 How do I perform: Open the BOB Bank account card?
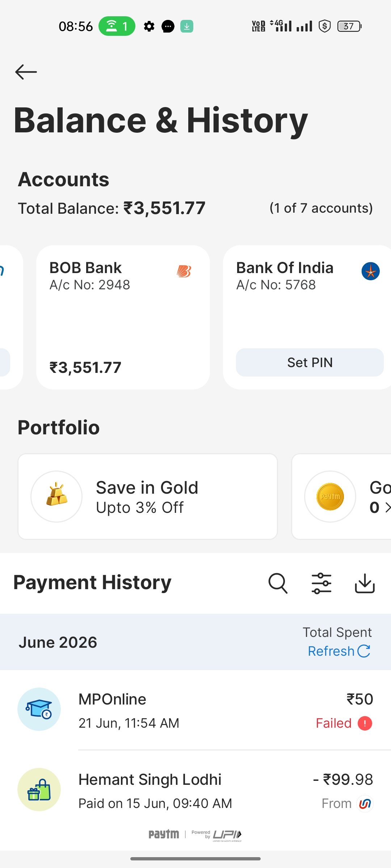(123, 317)
